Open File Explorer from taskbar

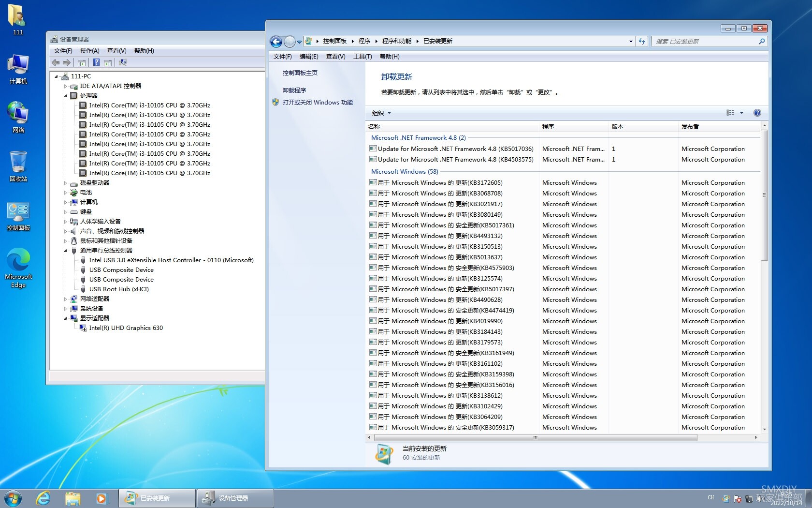(x=72, y=498)
